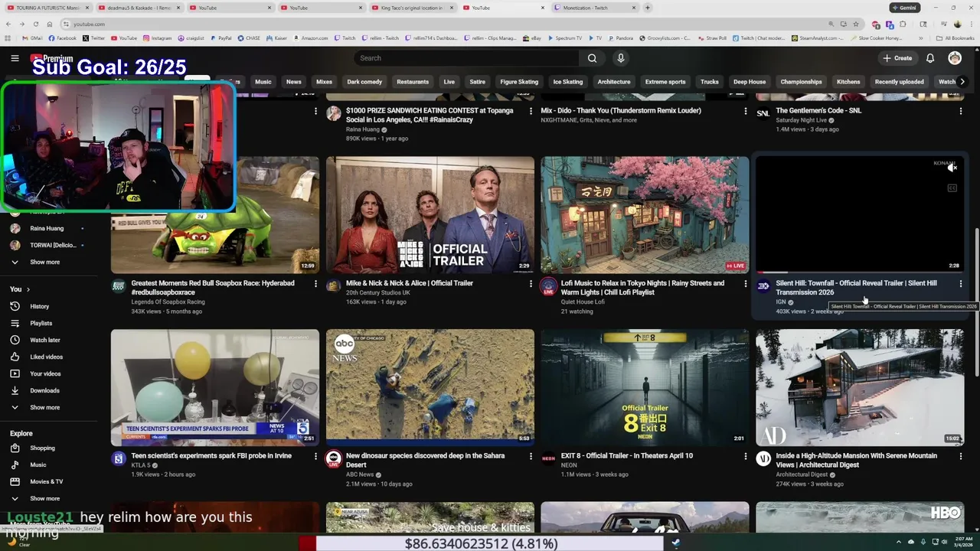Expand Show more under Explore section

point(49,498)
